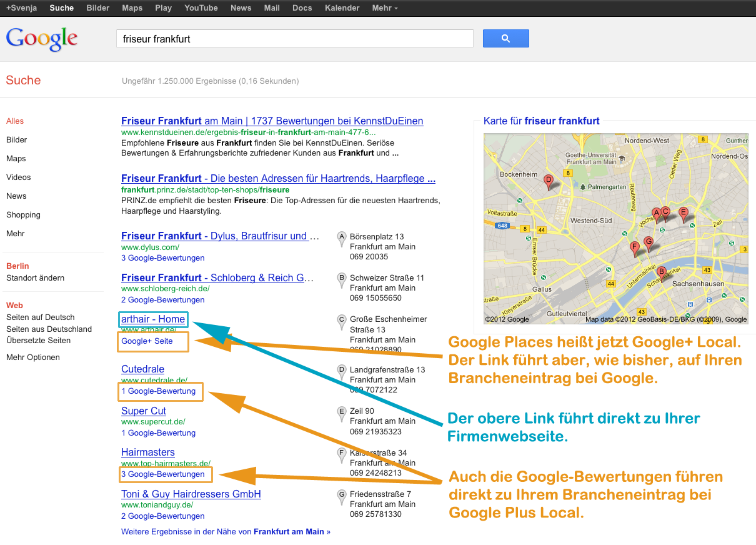Click pin E beside Zeil 90 listing
756x545 pixels.
(x=342, y=414)
